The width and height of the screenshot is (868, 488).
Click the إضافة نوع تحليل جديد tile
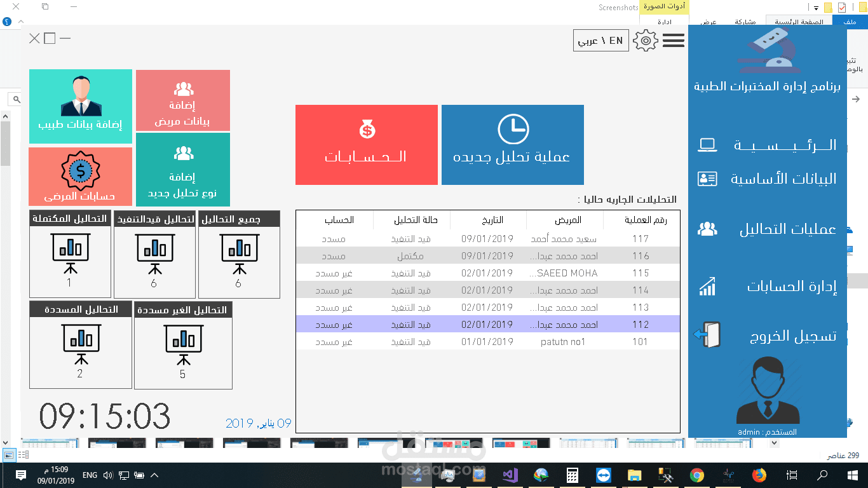(x=182, y=170)
